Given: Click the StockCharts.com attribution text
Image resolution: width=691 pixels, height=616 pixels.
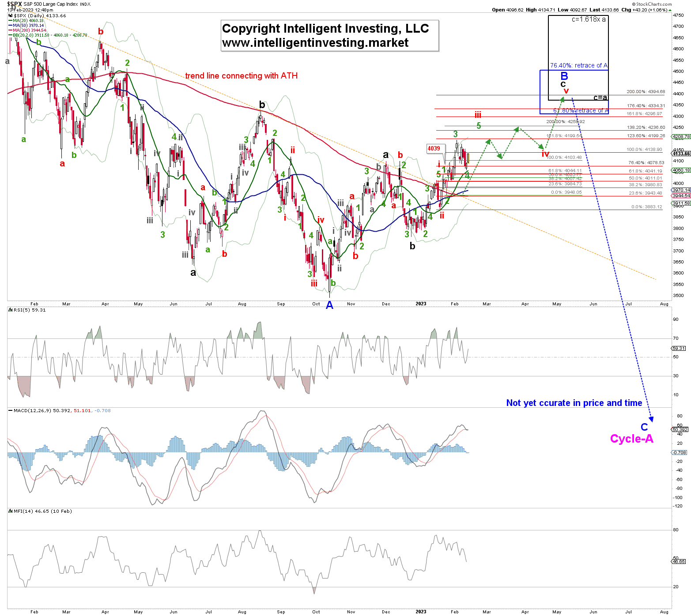Looking at the screenshot, I should pos(652,4).
